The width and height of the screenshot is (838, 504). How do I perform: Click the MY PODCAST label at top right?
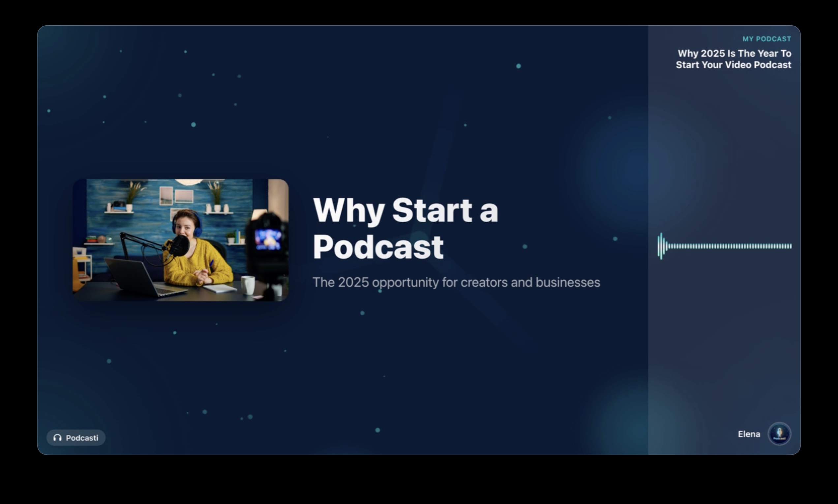coord(766,39)
